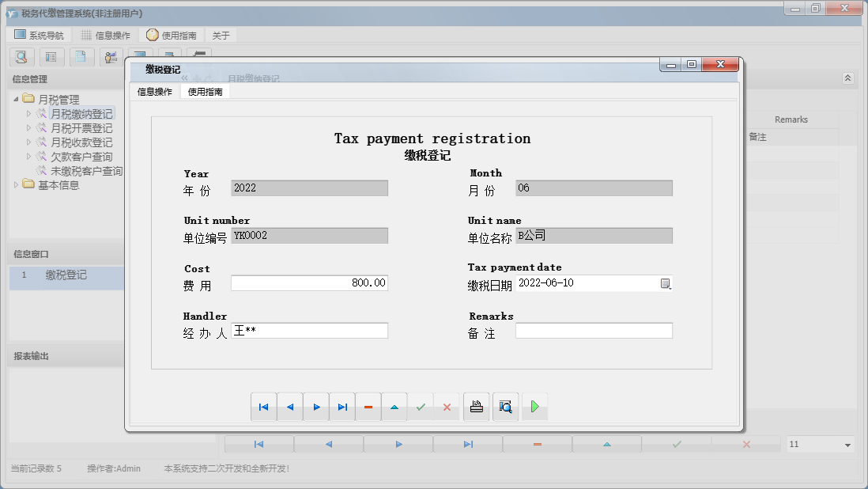The height and width of the screenshot is (489, 868).
Task: Jump to last record in dialog toolbar
Action: (342, 407)
